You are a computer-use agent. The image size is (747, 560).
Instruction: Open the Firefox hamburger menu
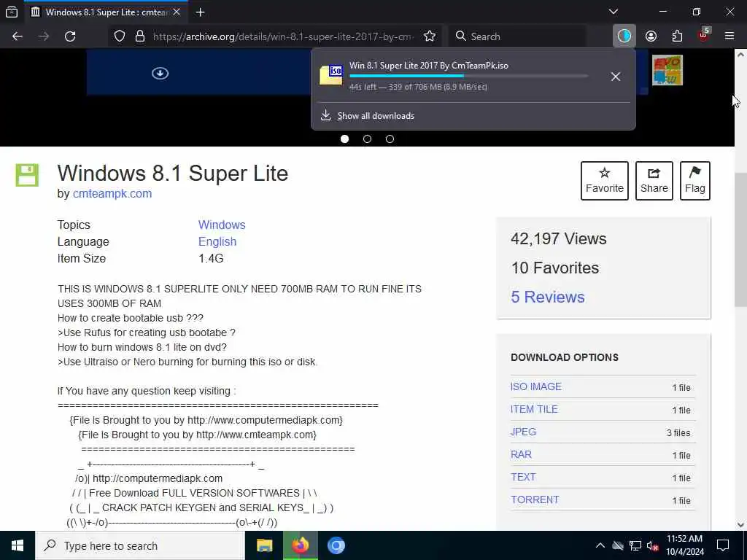click(x=729, y=36)
